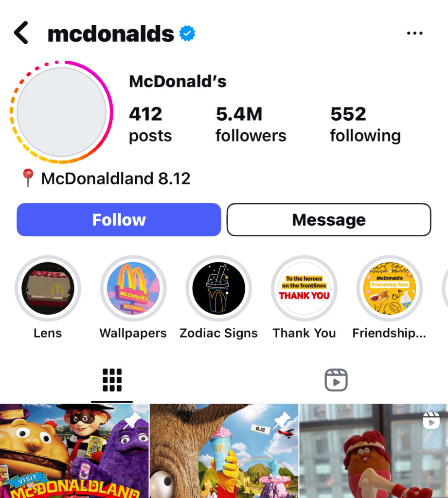Open the Zodiac Signs story highlight

(218, 288)
